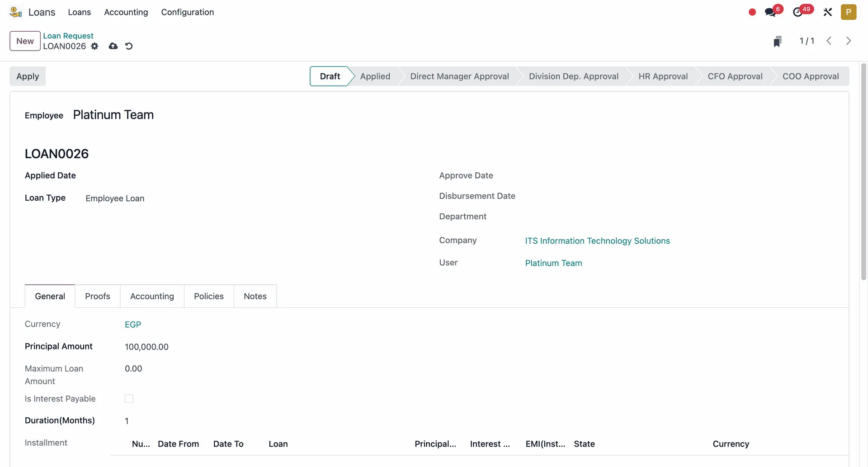868x467 pixels.
Task: Click the vertical page scrollbar
Action: [x=863, y=172]
